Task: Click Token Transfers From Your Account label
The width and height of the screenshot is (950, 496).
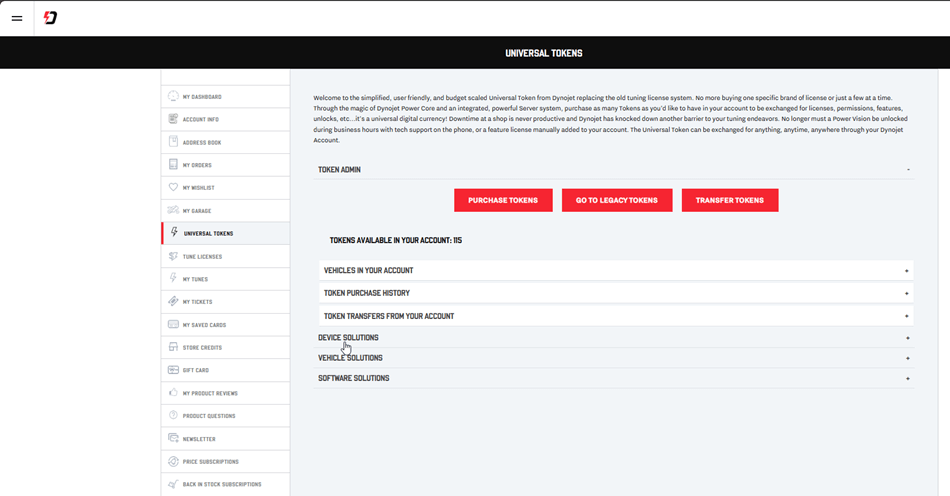Action: click(x=389, y=316)
